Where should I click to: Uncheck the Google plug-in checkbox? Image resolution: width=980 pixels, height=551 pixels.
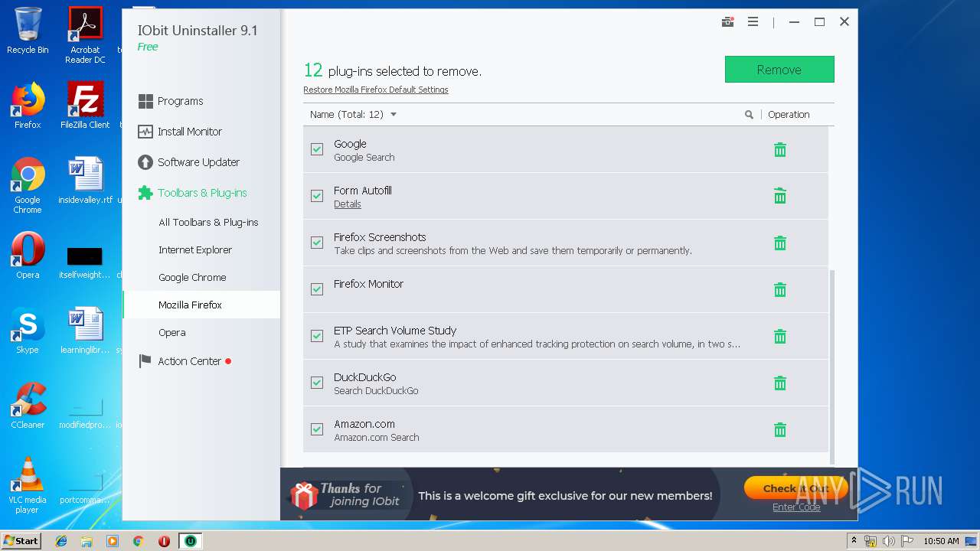click(x=317, y=149)
